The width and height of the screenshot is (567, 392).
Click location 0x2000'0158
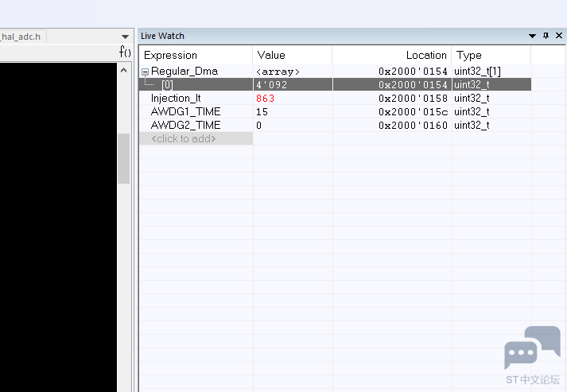413,99
